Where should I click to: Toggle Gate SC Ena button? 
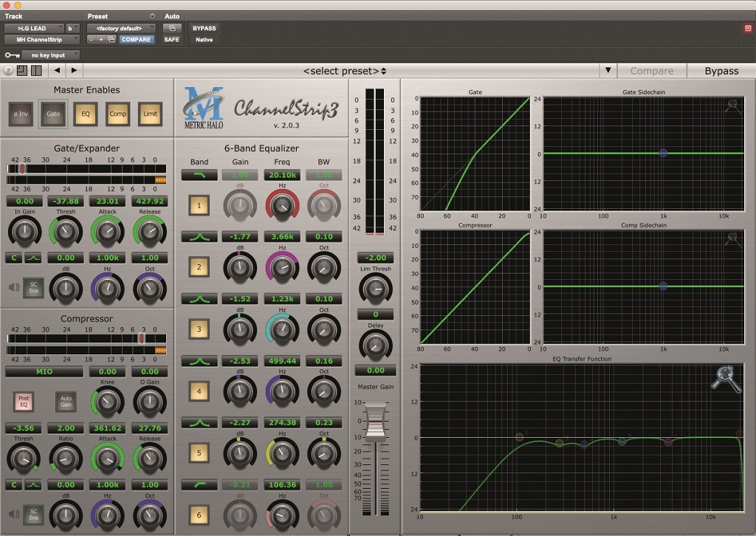(33, 288)
